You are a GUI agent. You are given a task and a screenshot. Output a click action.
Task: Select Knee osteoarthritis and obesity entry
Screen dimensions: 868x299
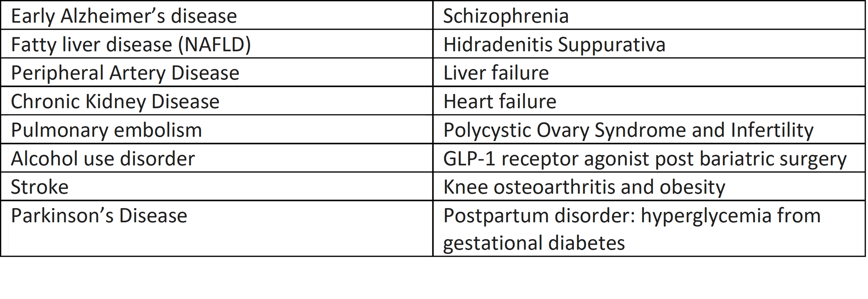[x=584, y=187]
